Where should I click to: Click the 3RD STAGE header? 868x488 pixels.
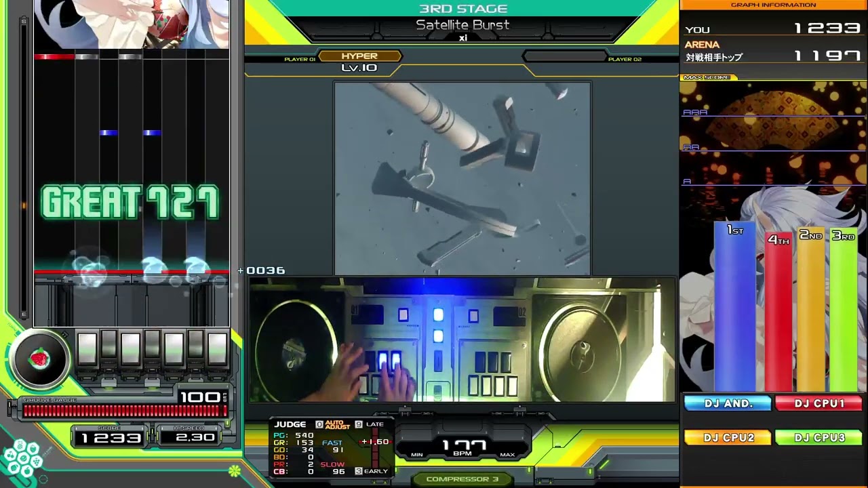coord(462,9)
